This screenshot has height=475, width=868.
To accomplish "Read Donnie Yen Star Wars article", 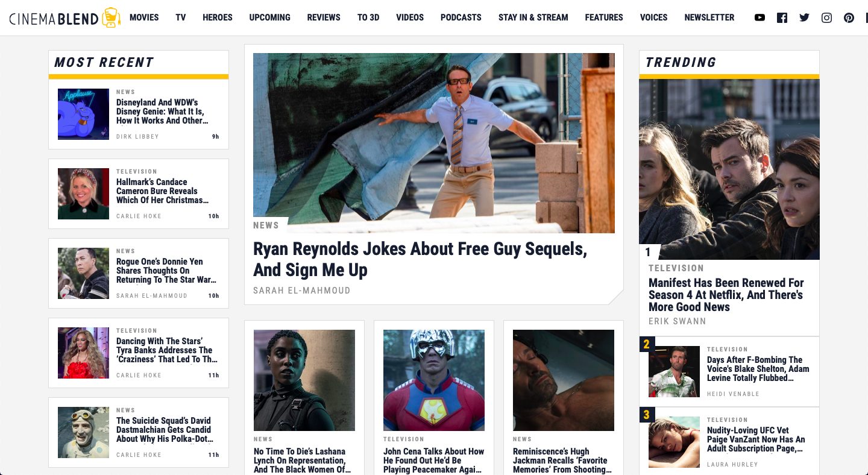I will click(166, 271).
